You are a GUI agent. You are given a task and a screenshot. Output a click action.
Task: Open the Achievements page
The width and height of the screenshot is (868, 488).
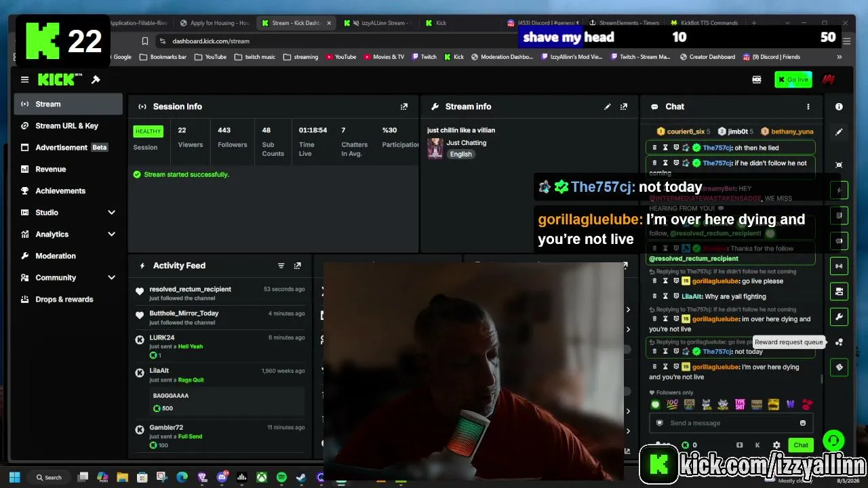point(68,191)
